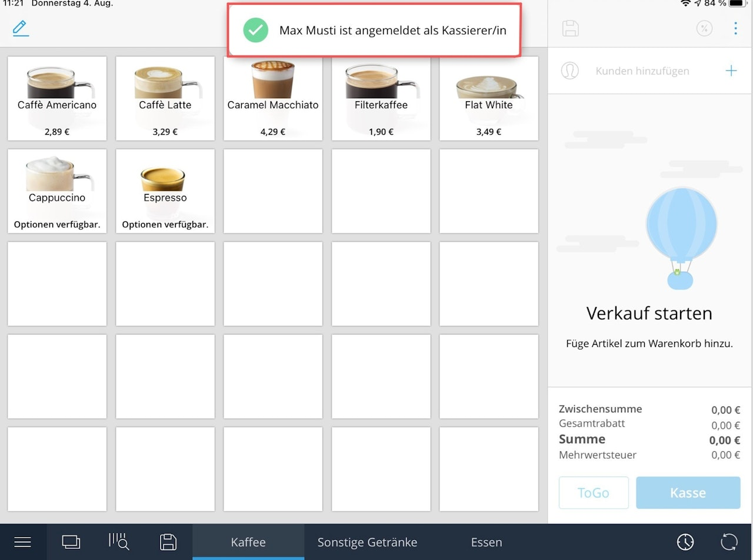The image size is (753, 560).
Task: Open the percent discount icon
Action: point(704,28)
